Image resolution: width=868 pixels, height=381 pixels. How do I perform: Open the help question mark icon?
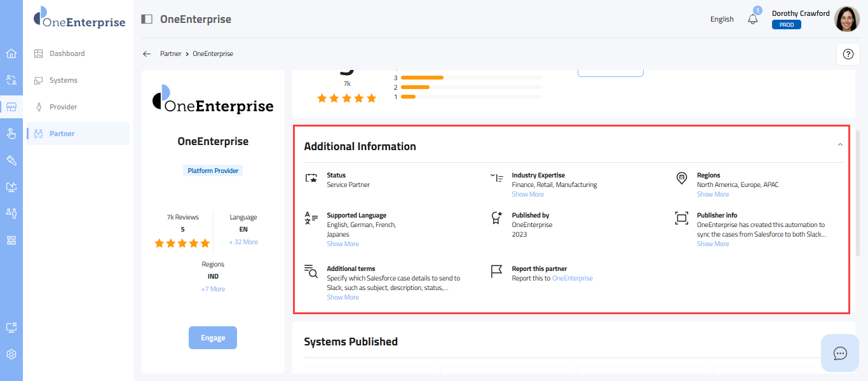click(848, 54)
